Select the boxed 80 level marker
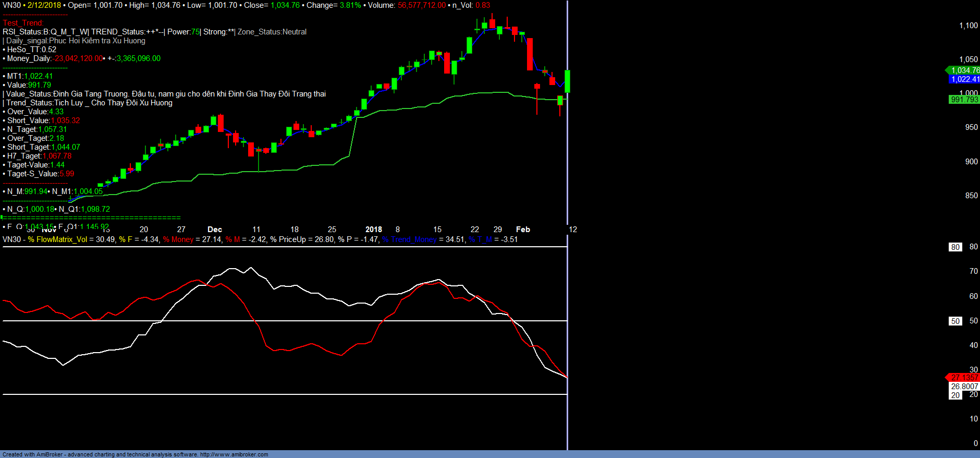980x458 pixels. [x=955, y=247]
